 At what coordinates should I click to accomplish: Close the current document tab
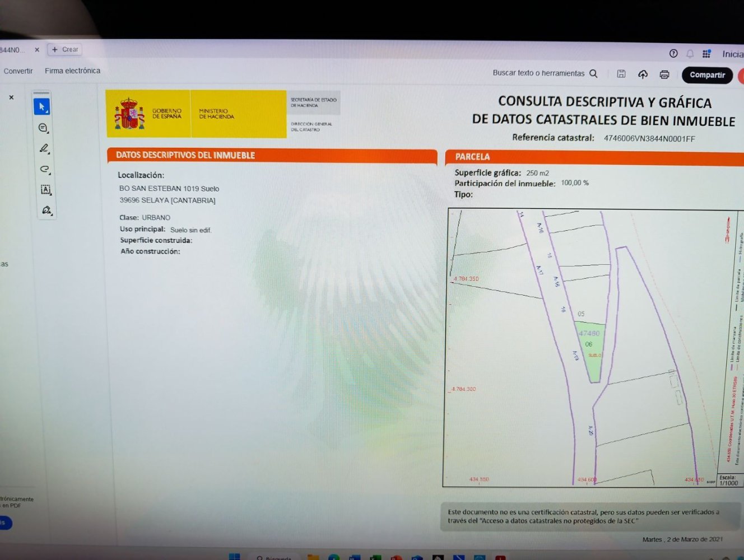[x=37, y=50]
